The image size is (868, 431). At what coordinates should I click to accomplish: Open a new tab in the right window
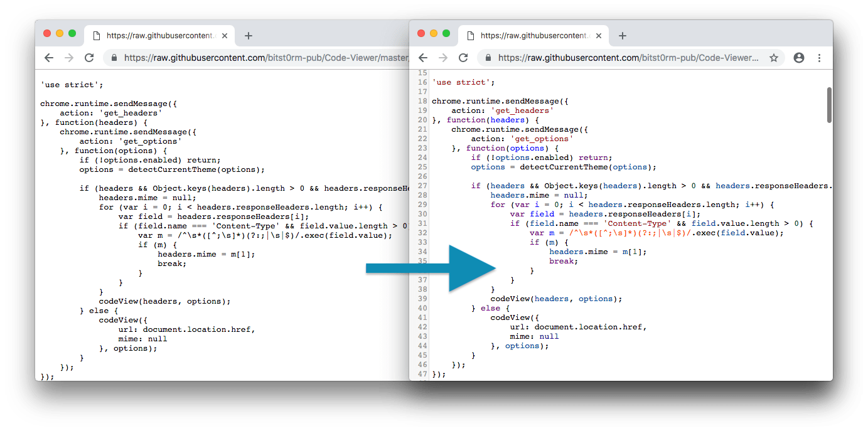[x=622, y=36]
